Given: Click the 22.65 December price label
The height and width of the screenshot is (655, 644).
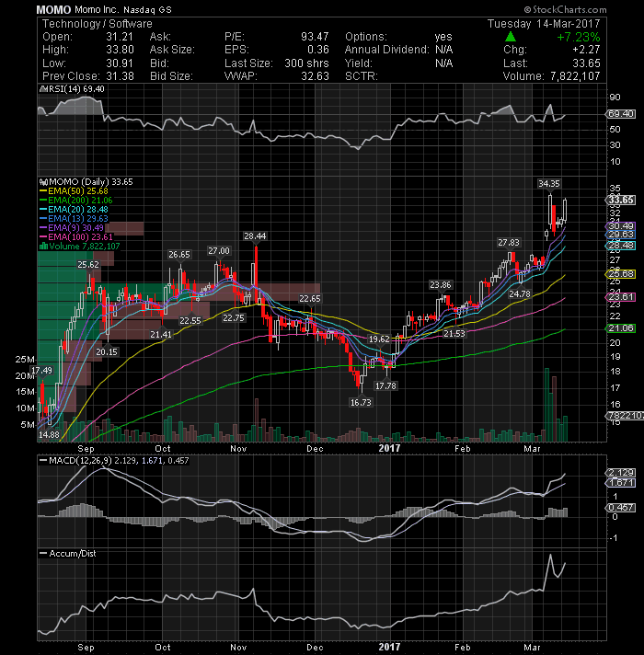Looking at the screenshot, I should point(309,298).
